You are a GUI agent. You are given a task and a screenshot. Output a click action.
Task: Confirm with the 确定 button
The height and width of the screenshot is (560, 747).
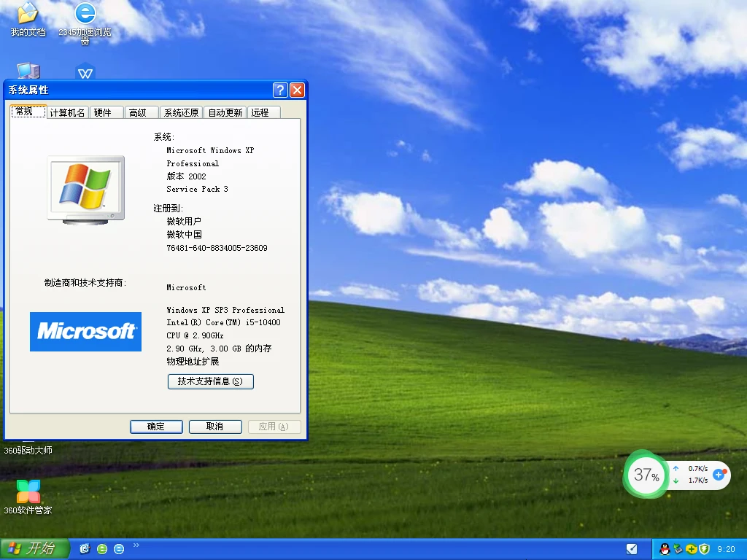coord(156,427)
